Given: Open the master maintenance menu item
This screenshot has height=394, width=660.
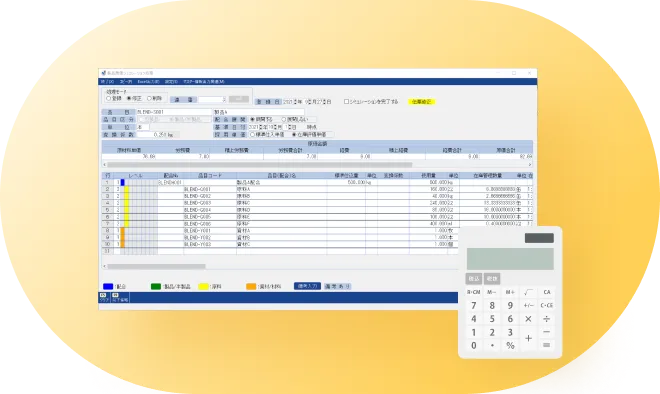Looking at the screenshot, I should tap(204, 82).
